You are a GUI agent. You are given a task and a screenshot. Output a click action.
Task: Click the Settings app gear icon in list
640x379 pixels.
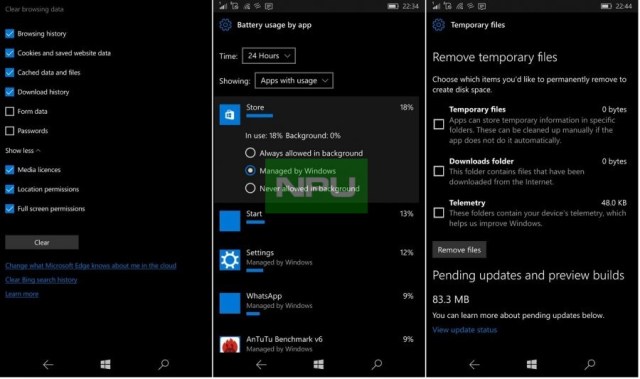[230, 260]
